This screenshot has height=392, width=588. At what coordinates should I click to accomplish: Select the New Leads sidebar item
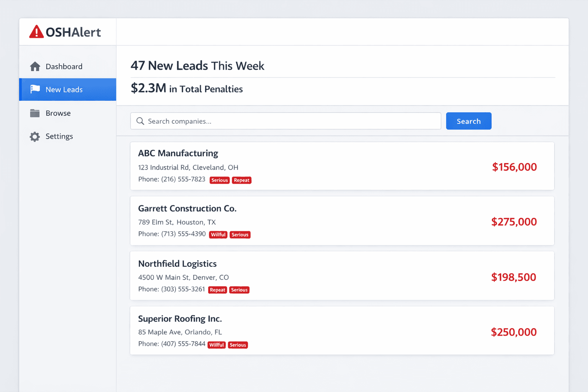64,89
